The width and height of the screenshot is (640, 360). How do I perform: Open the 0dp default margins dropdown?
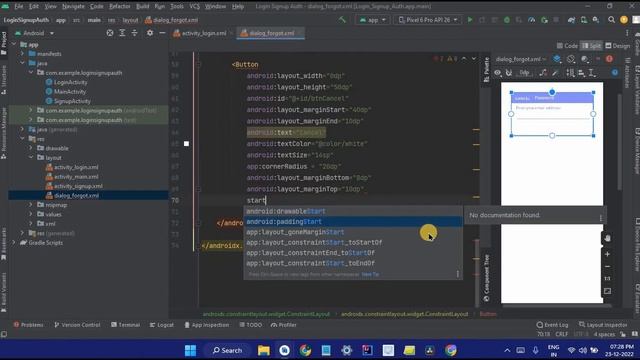(x=524, y=73)
